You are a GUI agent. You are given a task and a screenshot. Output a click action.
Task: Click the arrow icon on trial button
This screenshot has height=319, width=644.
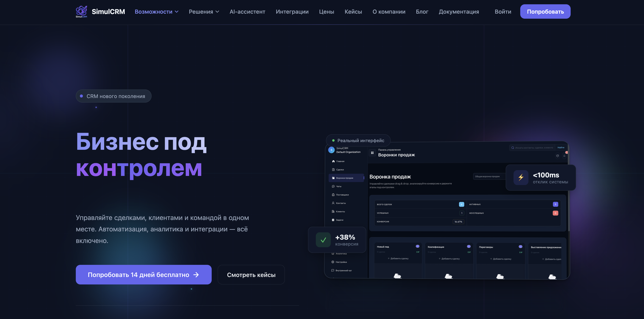pyautogui.click(x=196, y=275)
